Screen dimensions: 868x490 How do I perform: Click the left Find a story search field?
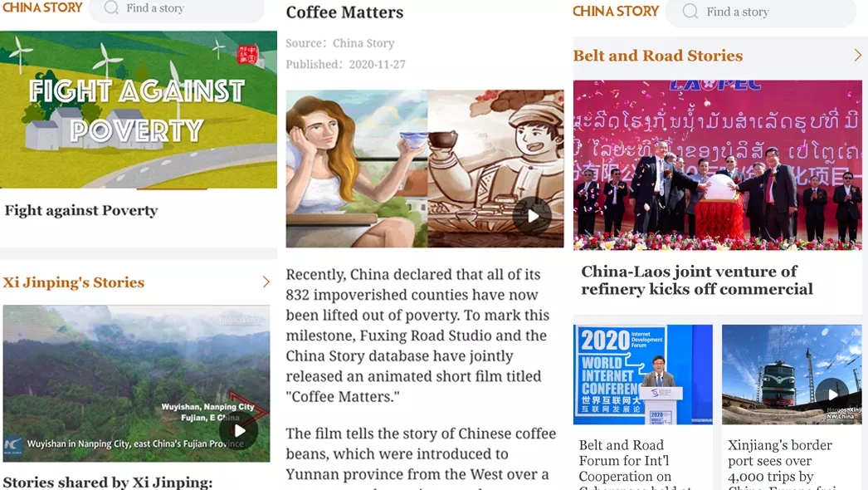pos(176,8)
